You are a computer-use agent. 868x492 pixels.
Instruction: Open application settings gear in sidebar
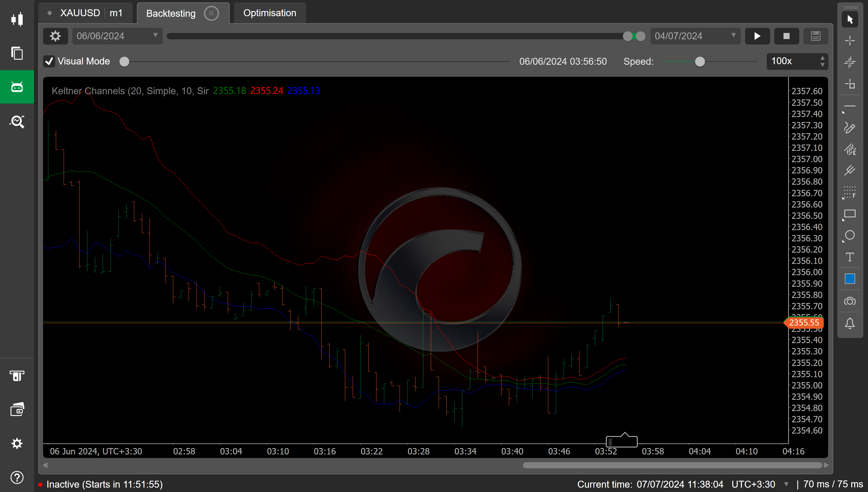pyautogui.click(x=17, y=443)
